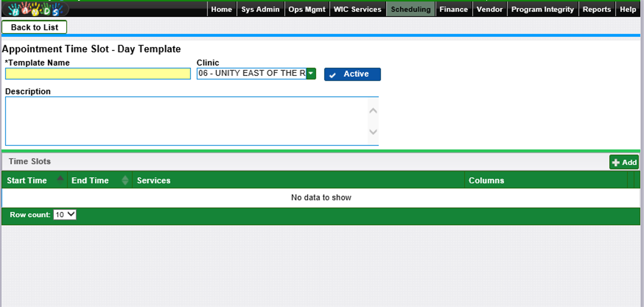This screenshot has height=307, width=644.
Task: Sort by End Time column arrows
Action: [x=125, y=180]
